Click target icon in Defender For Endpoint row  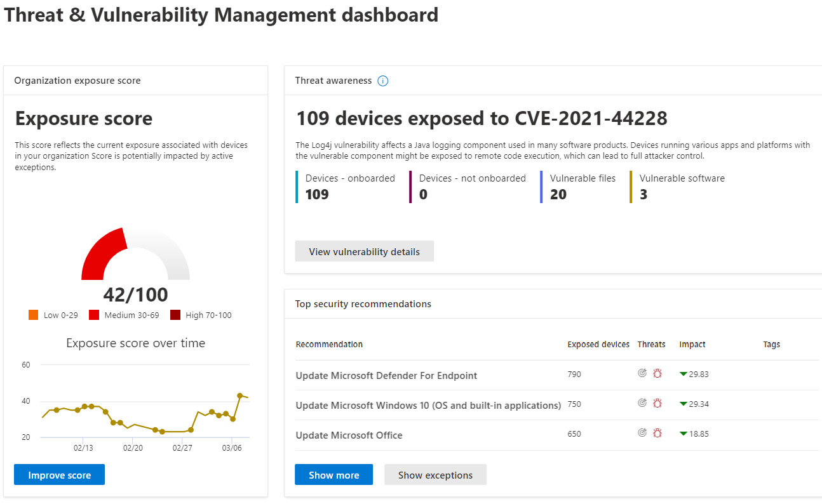tap(642, 373)
